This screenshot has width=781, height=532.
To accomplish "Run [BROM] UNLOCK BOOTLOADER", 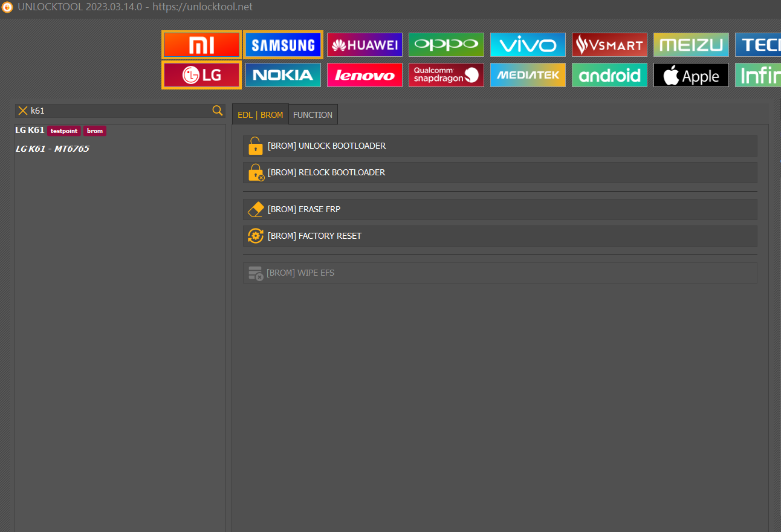I will [x=500, y=146].
